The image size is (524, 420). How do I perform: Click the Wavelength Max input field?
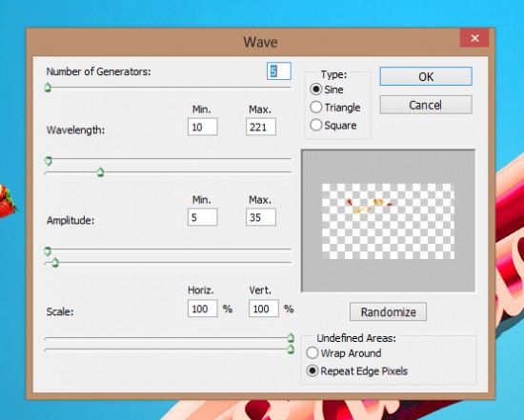click(261, 127)
